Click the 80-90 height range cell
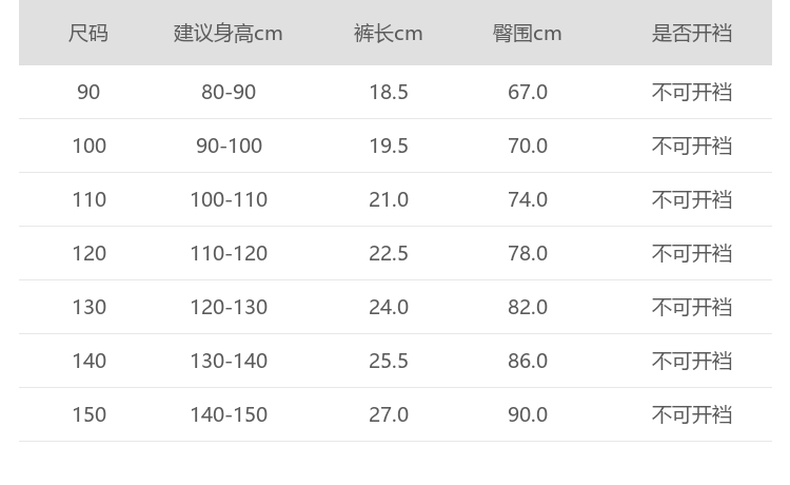The height and width of the screenshot is (485, 790). [228, 92]
